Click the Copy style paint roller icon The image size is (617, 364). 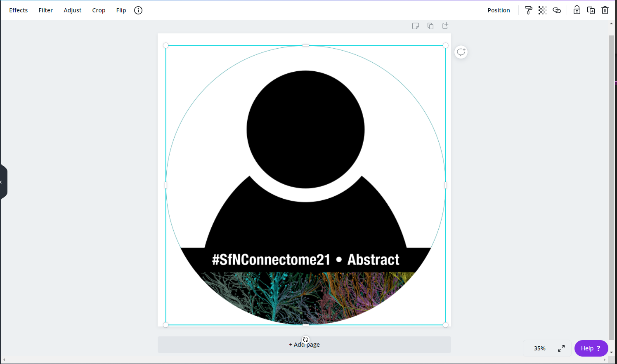[x=528, y=10]
